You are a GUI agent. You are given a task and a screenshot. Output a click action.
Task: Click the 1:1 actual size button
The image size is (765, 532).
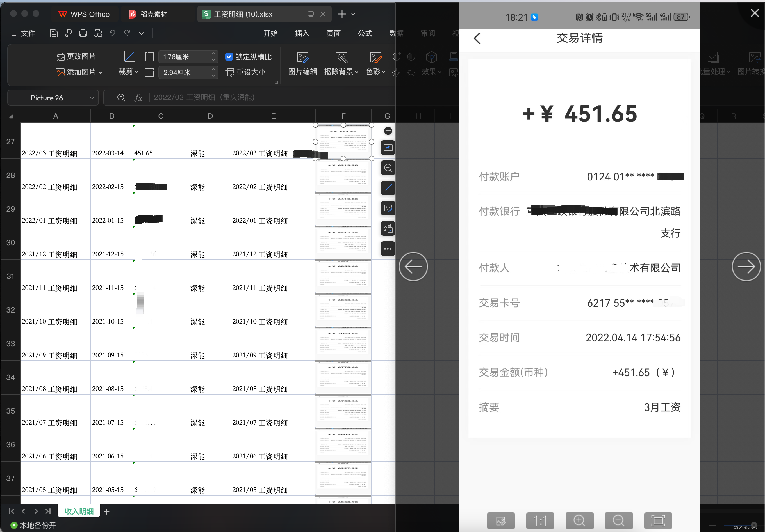coord(540,520)
